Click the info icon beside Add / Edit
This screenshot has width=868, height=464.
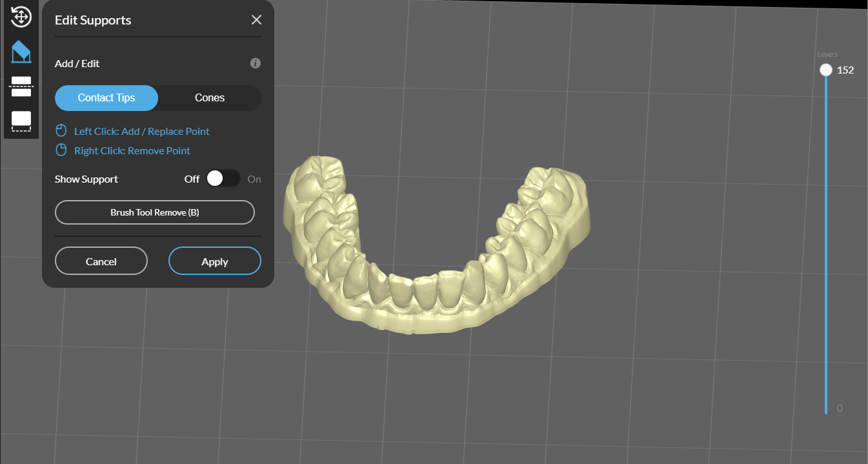(256, 63)
